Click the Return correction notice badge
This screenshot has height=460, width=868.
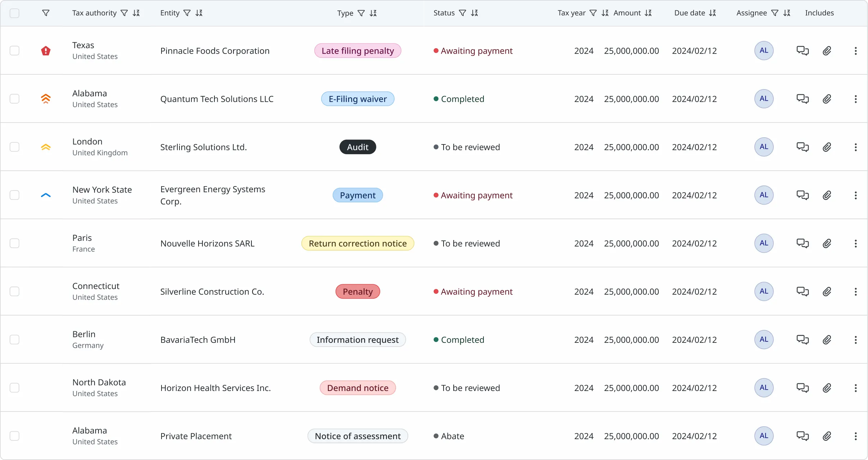pyautogui.click(x=358, y=243)
